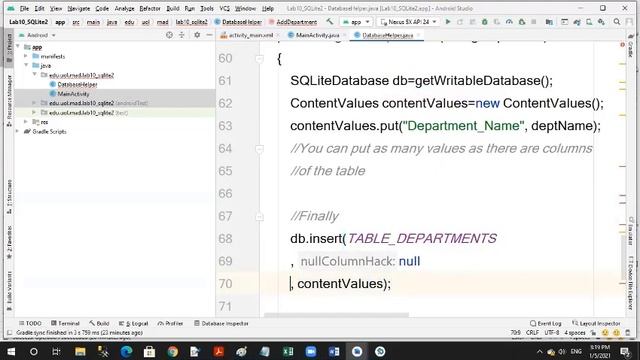Open the Logcat tool window

[x=133, y=323]
